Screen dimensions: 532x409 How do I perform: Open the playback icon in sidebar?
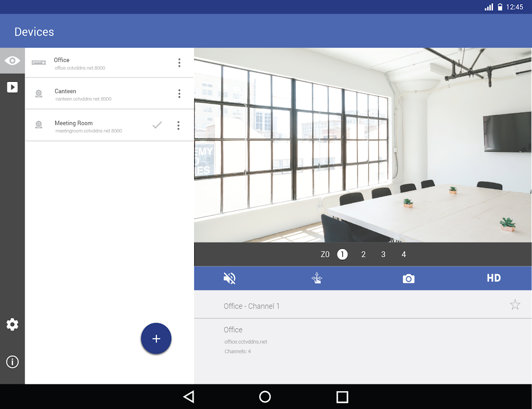point(12,87)
